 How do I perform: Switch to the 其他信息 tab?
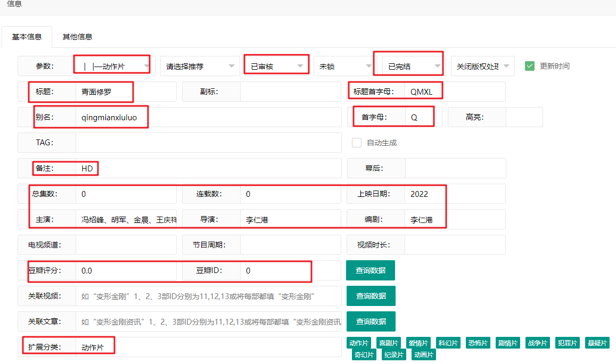click(x=77, y=37)
